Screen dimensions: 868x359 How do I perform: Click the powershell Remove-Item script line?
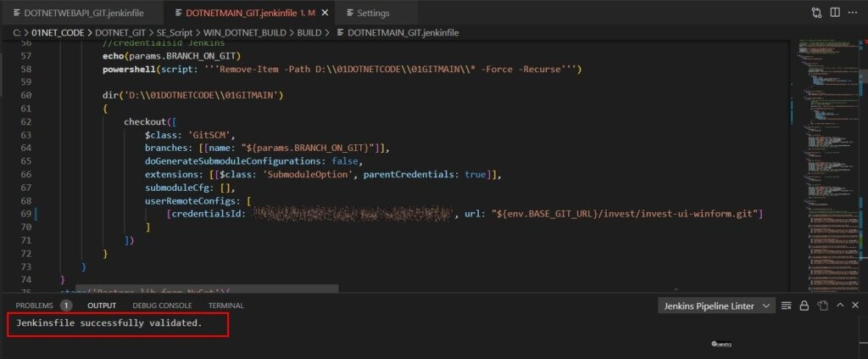tap(342, 70)
